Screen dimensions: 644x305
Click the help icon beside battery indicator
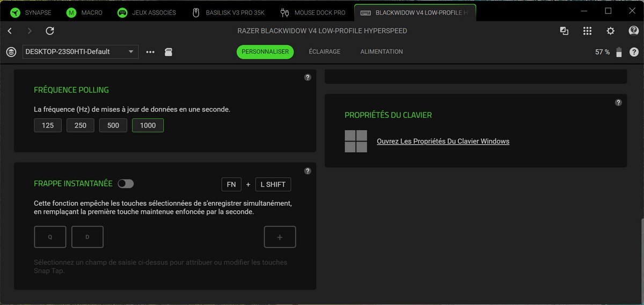pos(634,52)
